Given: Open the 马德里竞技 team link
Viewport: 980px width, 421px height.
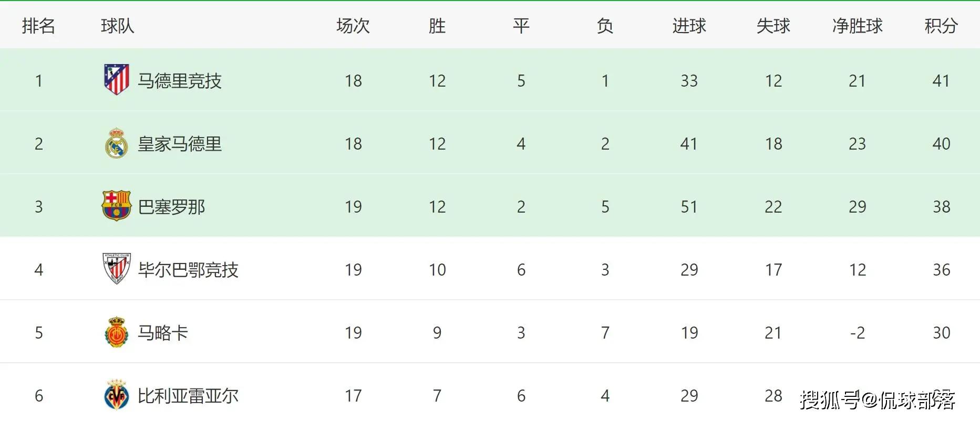Looking at the screenshot, I should [x=180, y=81].
